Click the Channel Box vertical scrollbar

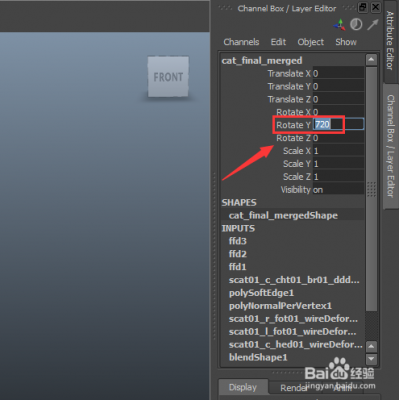(371, 188)
